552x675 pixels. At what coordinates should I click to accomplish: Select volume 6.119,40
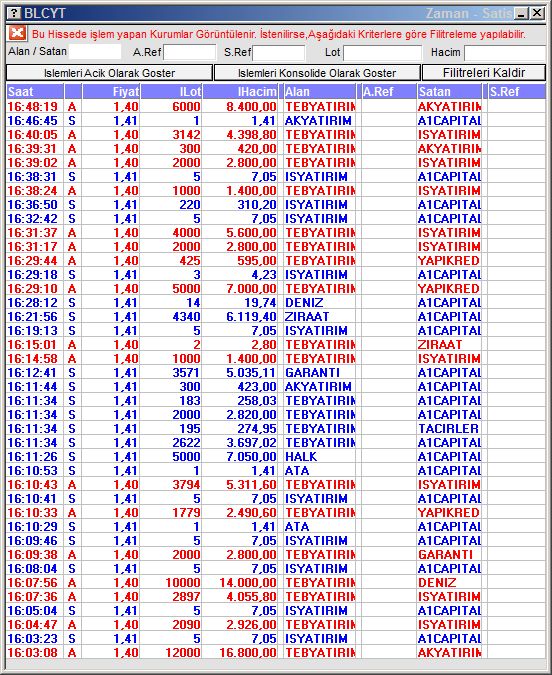click(251, 316)
